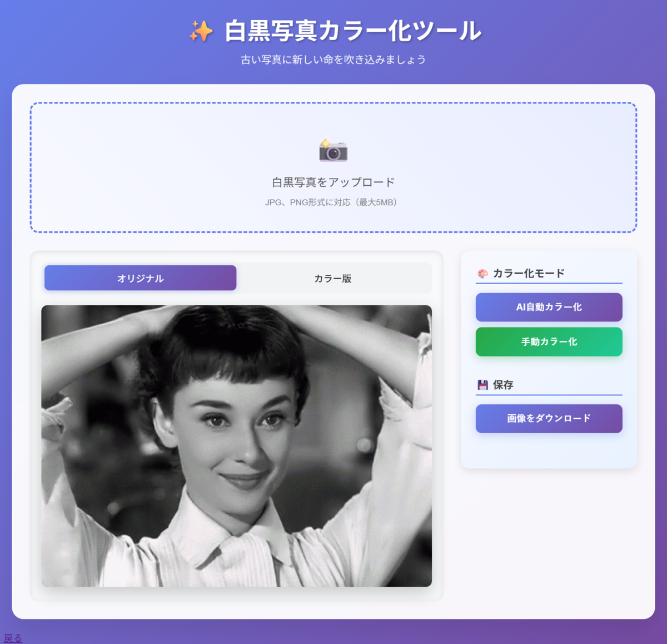Click blank area below the download button
Screen dimensions: 667x644
(549, 449)
